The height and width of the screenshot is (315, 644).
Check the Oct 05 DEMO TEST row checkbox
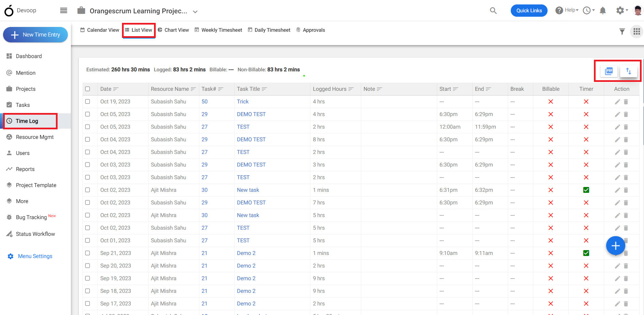[x=88, y=114]
